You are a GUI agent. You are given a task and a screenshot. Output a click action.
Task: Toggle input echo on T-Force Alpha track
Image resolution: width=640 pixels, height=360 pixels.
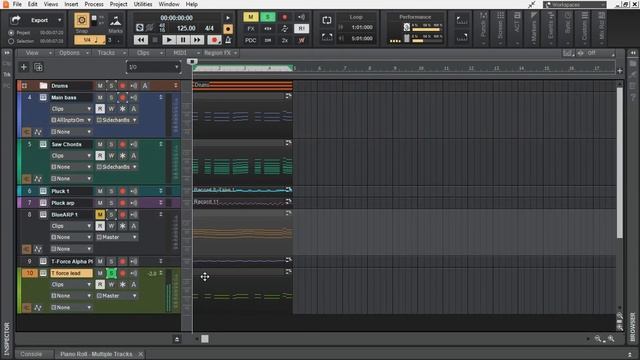pyautogui.click(x=133, y=261)
